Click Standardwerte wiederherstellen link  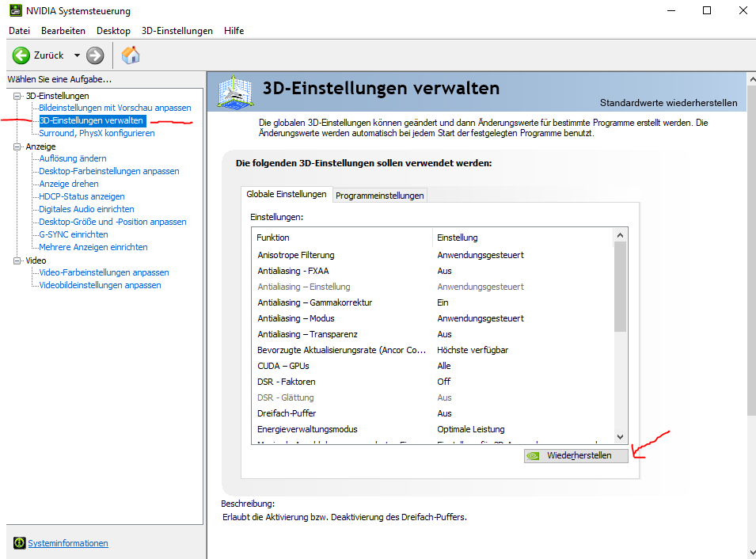668,103
